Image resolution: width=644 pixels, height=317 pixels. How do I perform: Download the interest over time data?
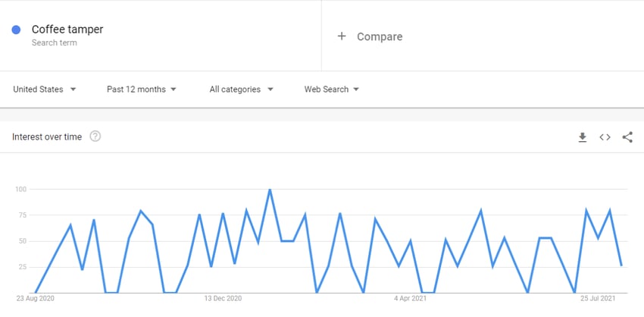[583, 137]
